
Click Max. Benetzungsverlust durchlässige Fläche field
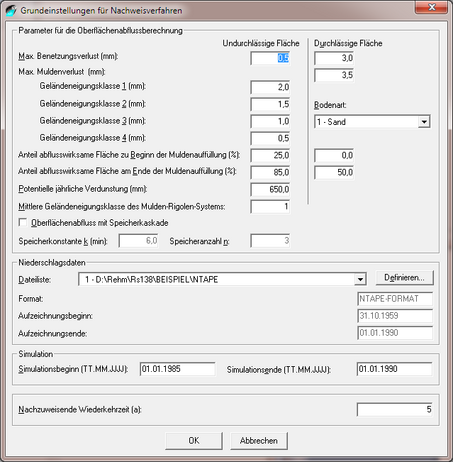click(334, 58)
